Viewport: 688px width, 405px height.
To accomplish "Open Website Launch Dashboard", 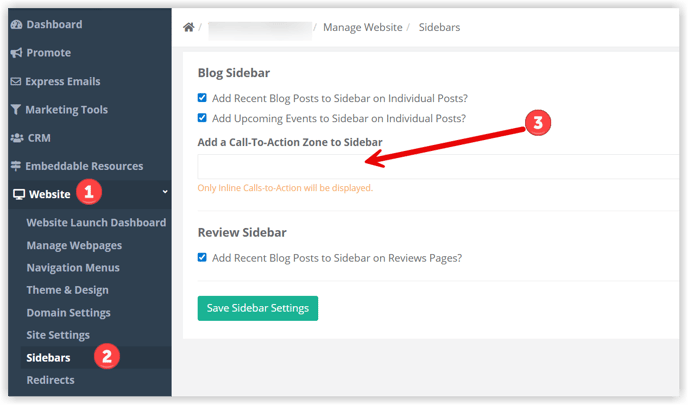I will point(96,222).
